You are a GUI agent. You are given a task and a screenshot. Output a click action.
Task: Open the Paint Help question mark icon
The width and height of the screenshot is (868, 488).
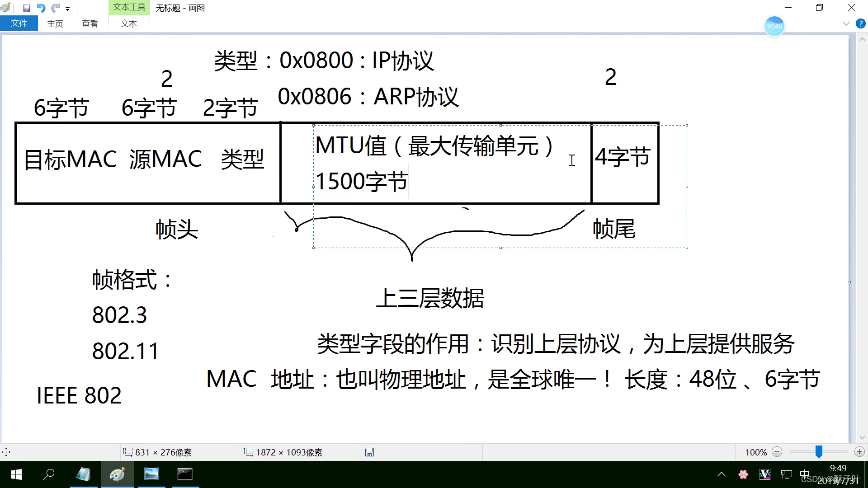(860, 23)
